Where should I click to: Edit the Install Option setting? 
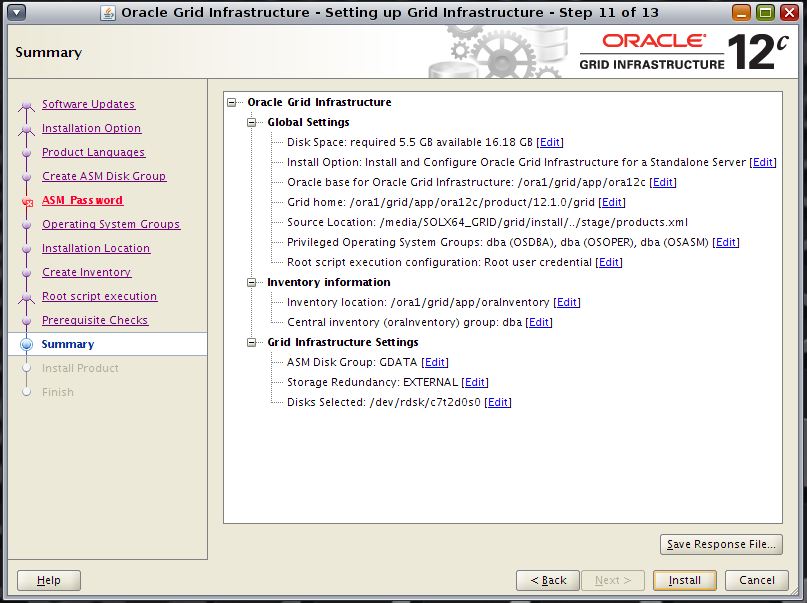pyautogui.click(x=763, y=163)
